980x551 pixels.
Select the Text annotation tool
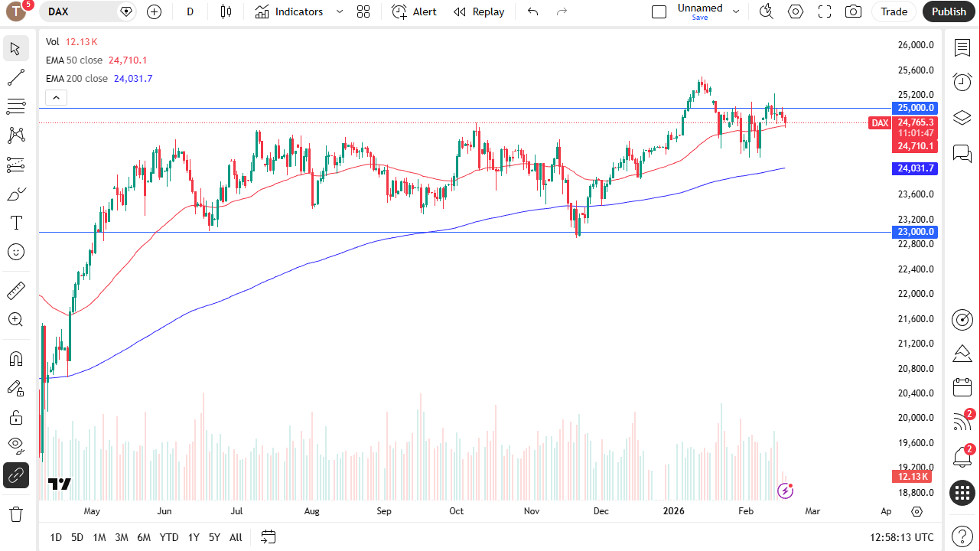click(x=16, y=223)
